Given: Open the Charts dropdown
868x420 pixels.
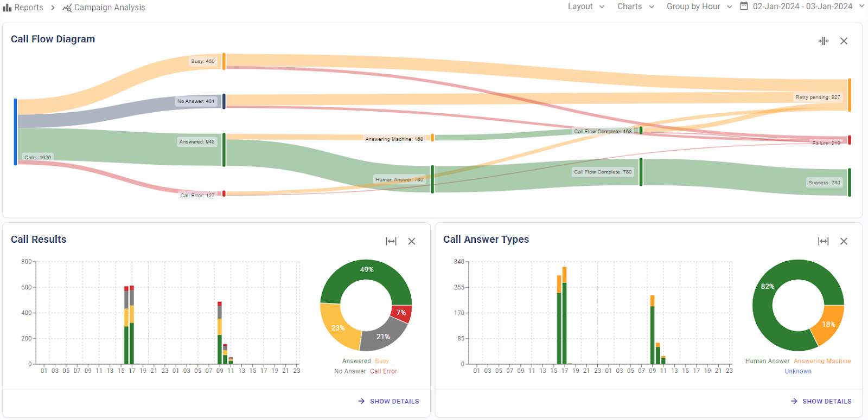Looking at the screenshot, I should (636, 7).
